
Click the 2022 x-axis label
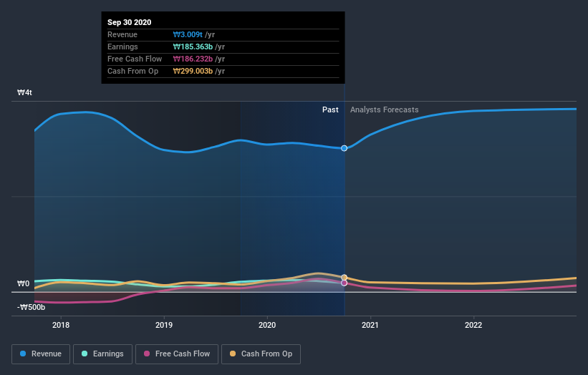click(x=473, y=325)
